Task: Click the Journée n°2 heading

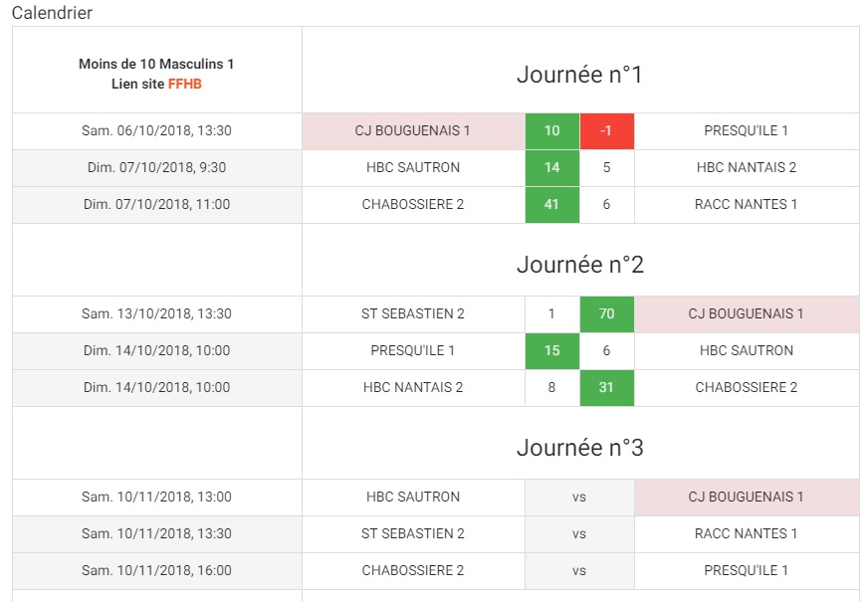Action: (580, 265)
